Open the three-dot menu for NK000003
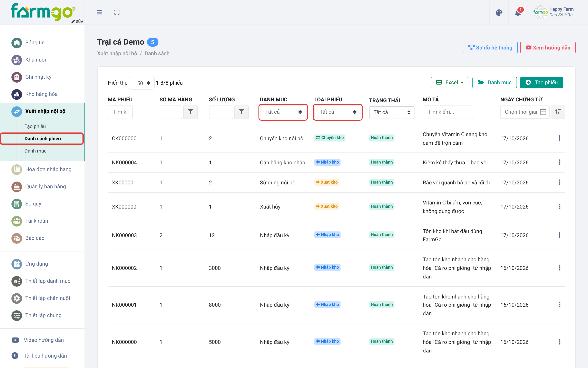The image size is (588, 368). [559, 235]
